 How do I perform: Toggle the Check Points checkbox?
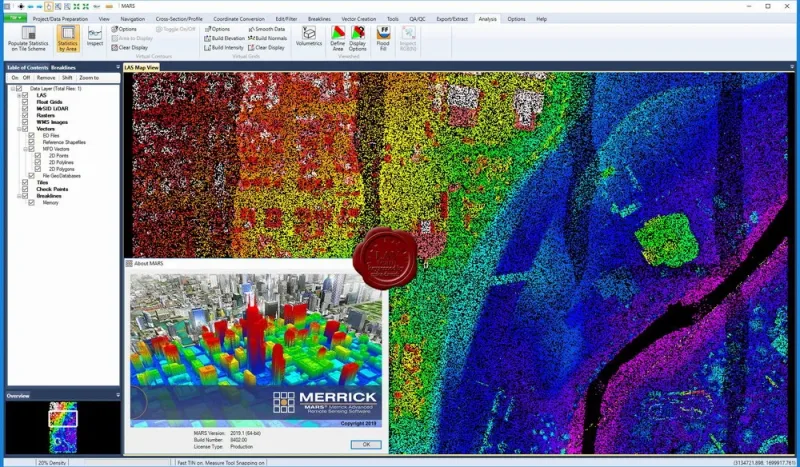[25, 189]
